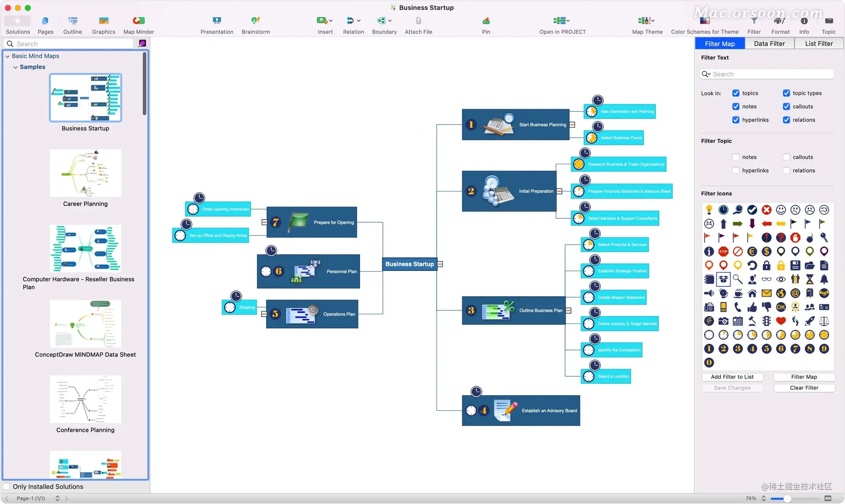Toggle the relations checkbox in Filter Topic
This screenshot has width=845, height=504.
(786, 170)
